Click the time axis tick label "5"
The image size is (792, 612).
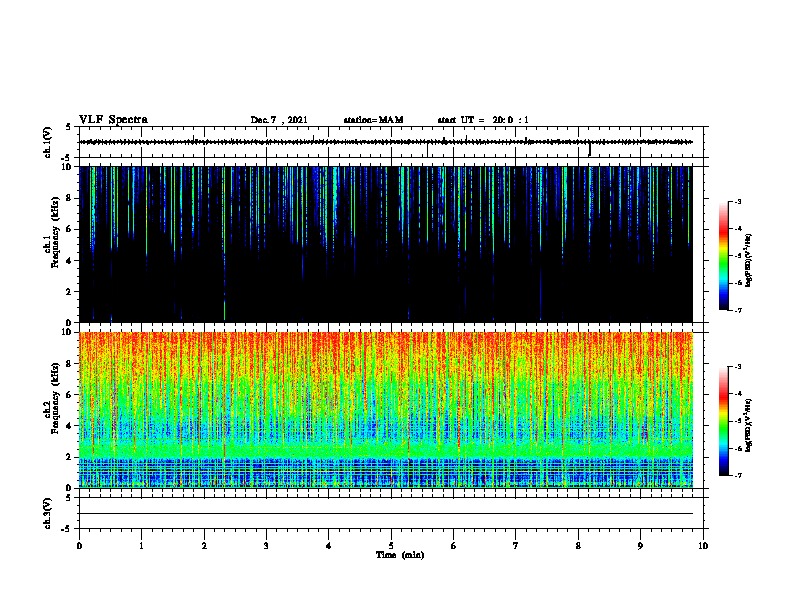[391, 546]
